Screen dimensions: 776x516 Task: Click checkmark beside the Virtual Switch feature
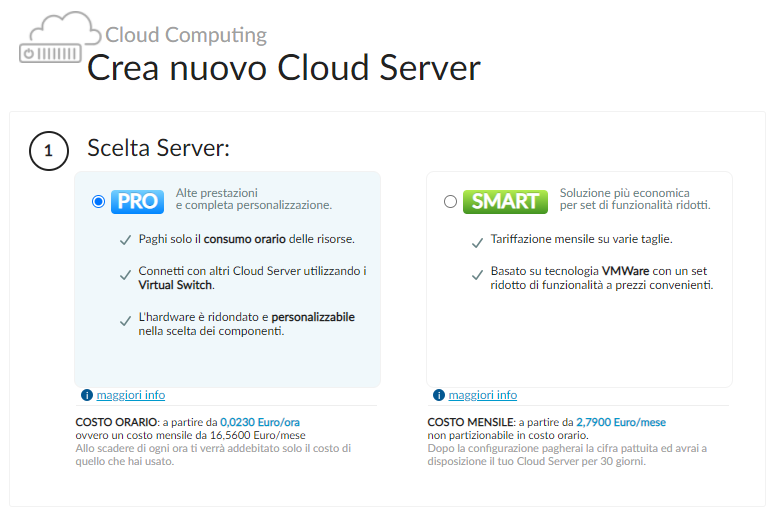125,273
